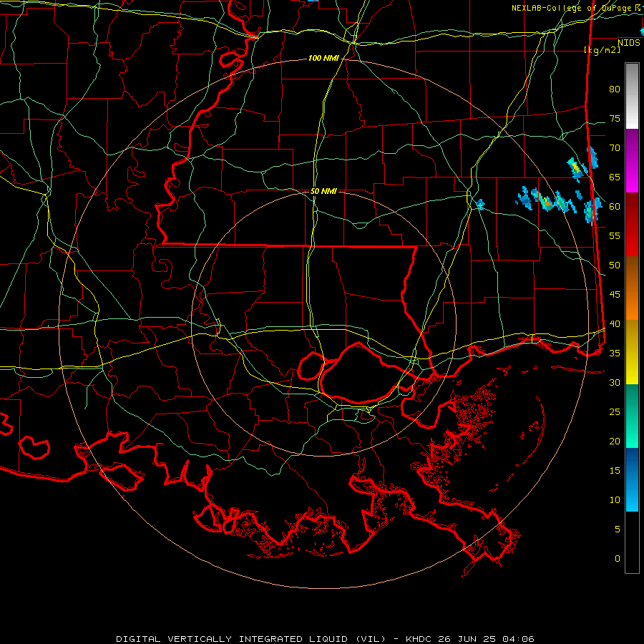Click the yellow segment of color scale
644x644 pixels.
coord(632,352)
